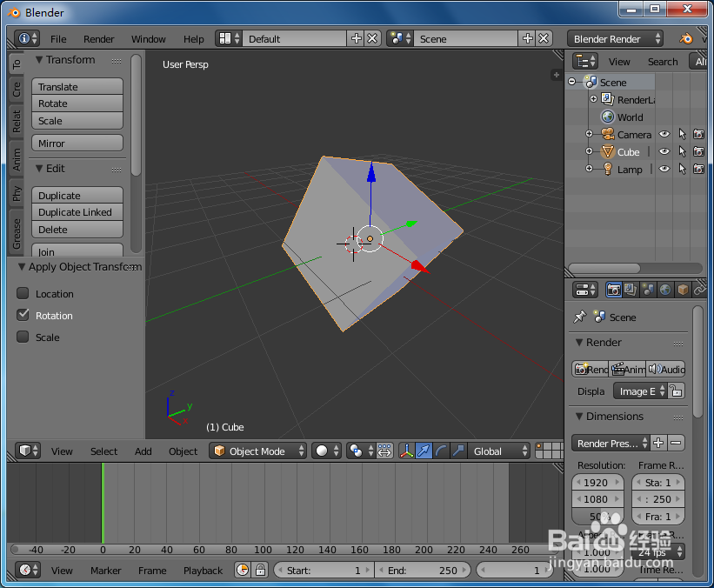Click the Duplicate button
The width and height of the screenshot is (714, 588).
coord(77,196)
